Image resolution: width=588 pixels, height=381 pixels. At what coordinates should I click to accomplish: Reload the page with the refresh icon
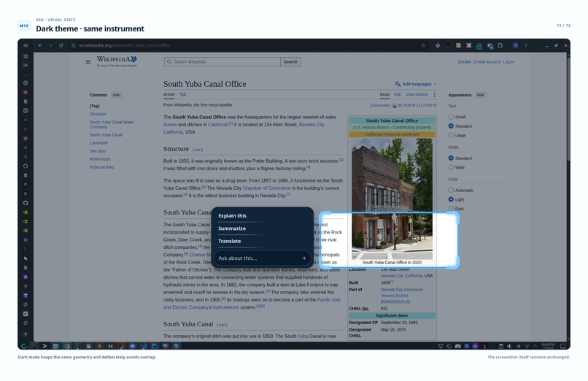(61, 45)
